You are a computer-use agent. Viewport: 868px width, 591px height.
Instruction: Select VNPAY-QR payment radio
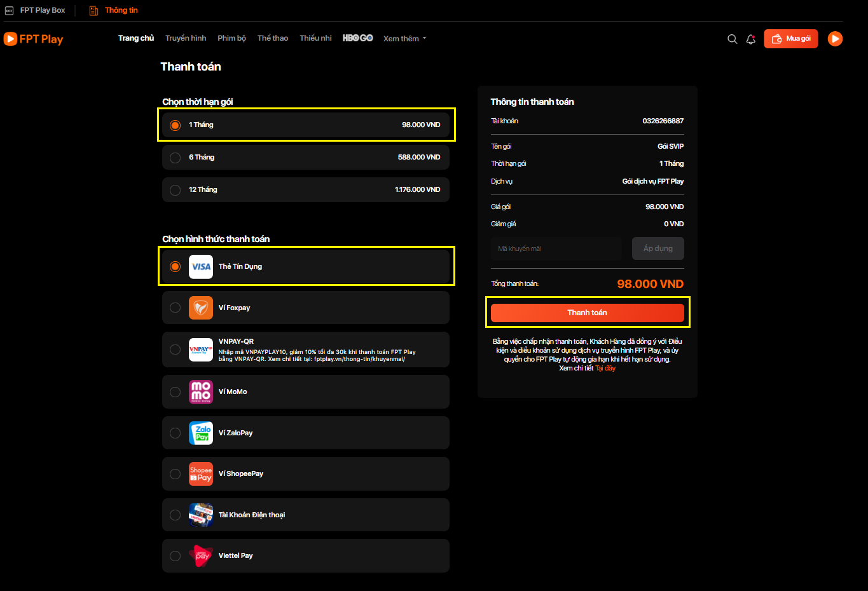175,350
